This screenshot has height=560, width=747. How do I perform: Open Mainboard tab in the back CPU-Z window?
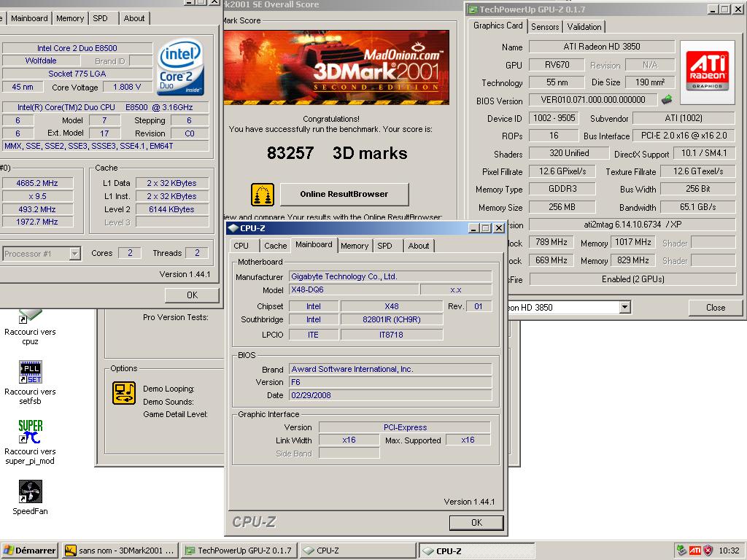(29, 18)
